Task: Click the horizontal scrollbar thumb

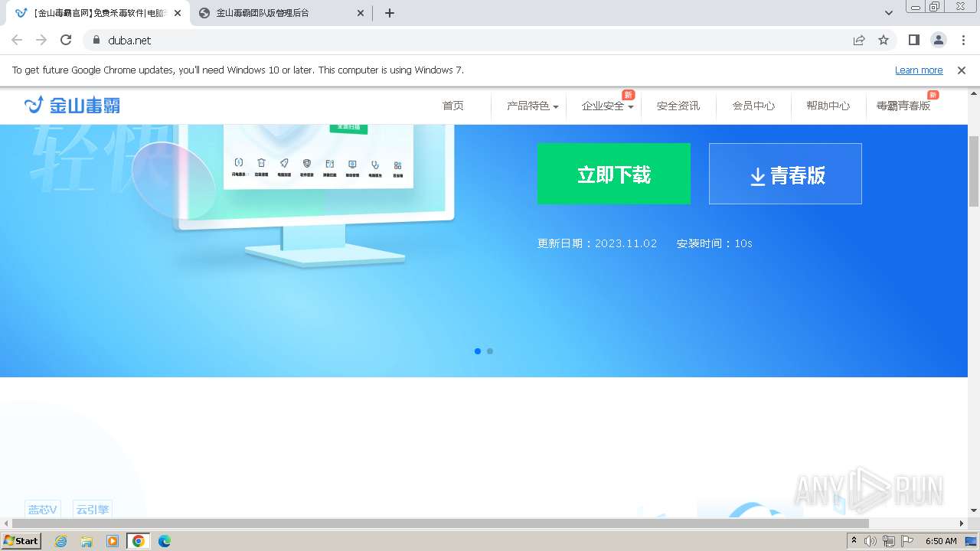Action: pos(440,523)
